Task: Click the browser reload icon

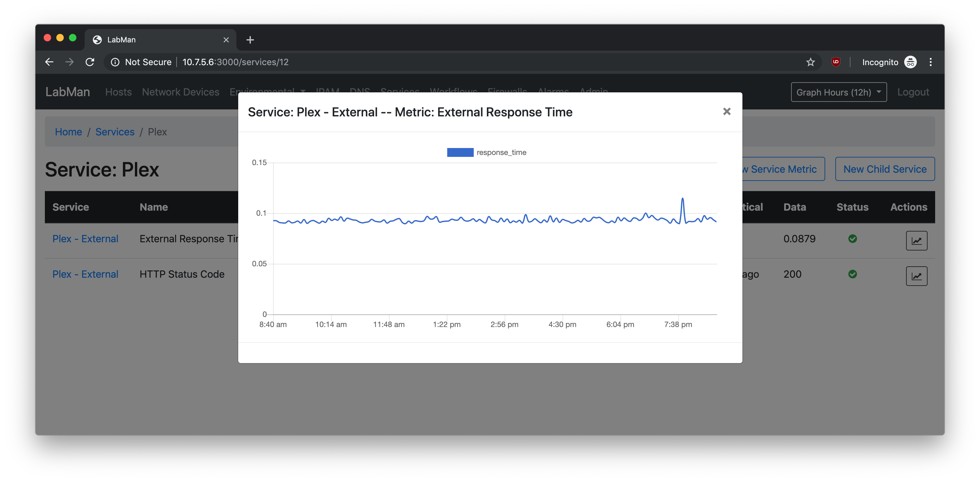Action: pos(90,62)
